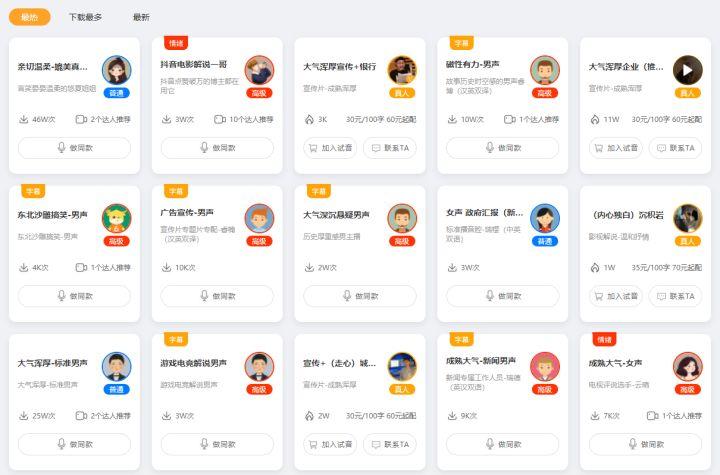This screenshot has height=475, width=720.
Task: Click 联系TA chat icon for 沉枳岩
Action: coord(661,296)
